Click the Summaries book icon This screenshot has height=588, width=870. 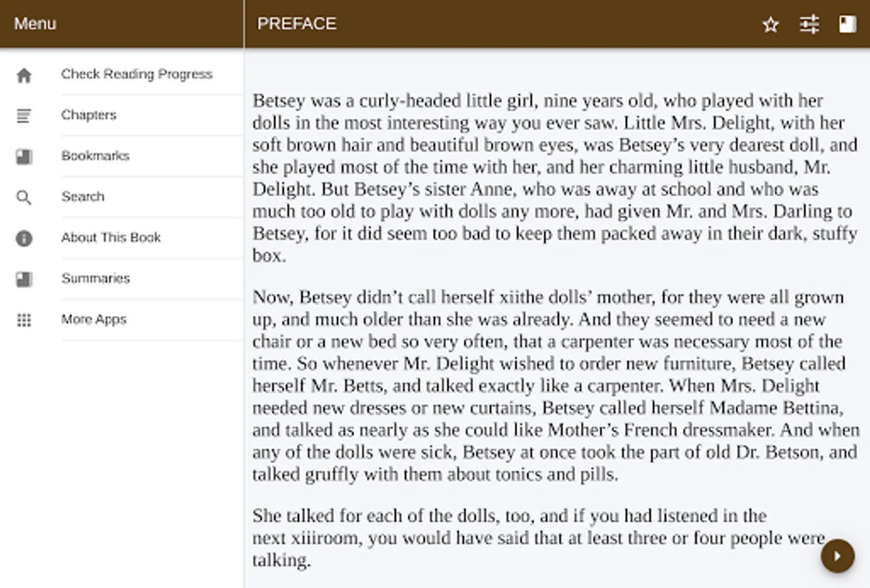click(x=24, y=280)
